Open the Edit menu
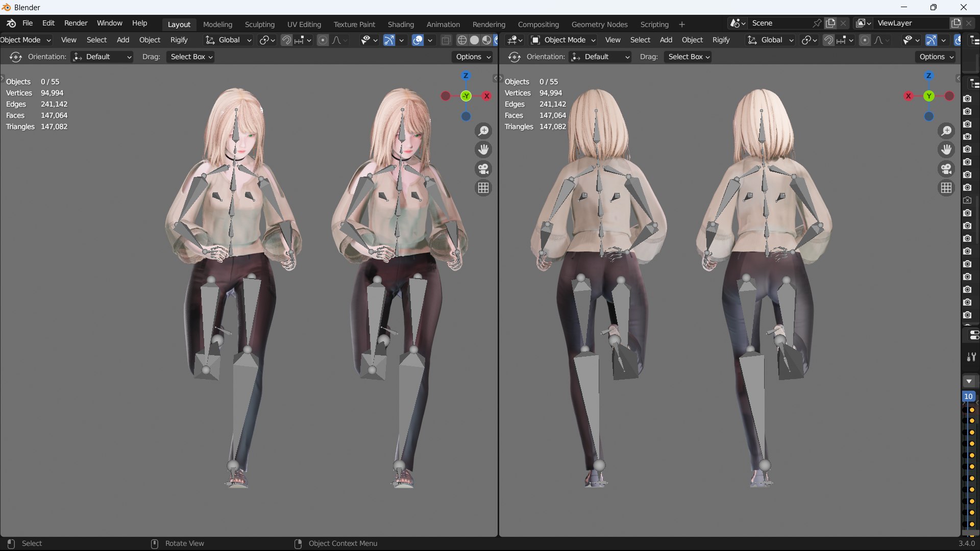 [x=48, y=23]
